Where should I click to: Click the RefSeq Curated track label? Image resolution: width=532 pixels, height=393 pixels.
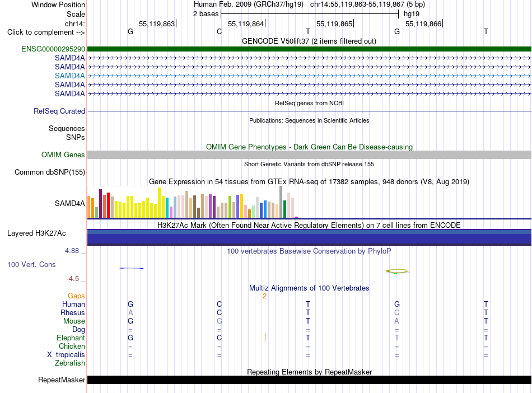[59, 111]
